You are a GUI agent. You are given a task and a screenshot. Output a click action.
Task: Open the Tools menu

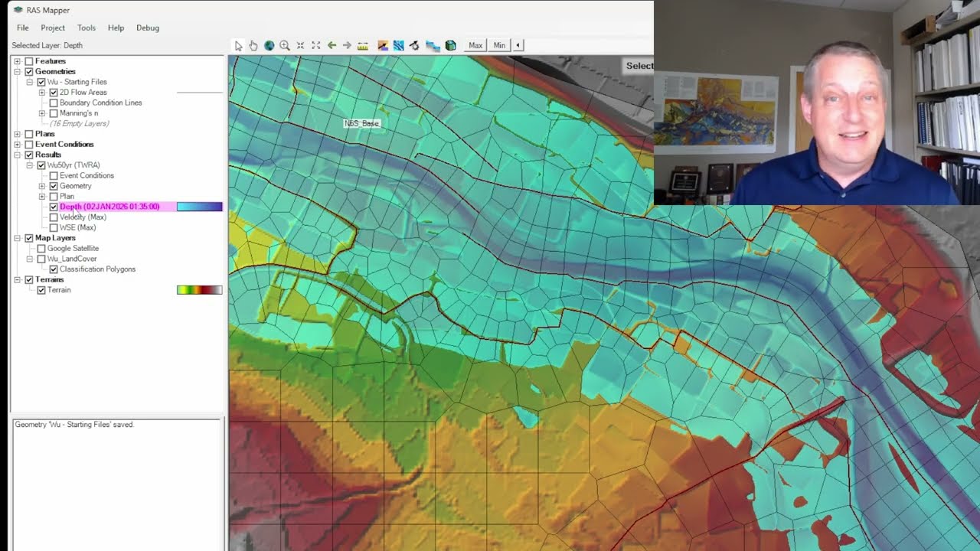click(87, 28)
